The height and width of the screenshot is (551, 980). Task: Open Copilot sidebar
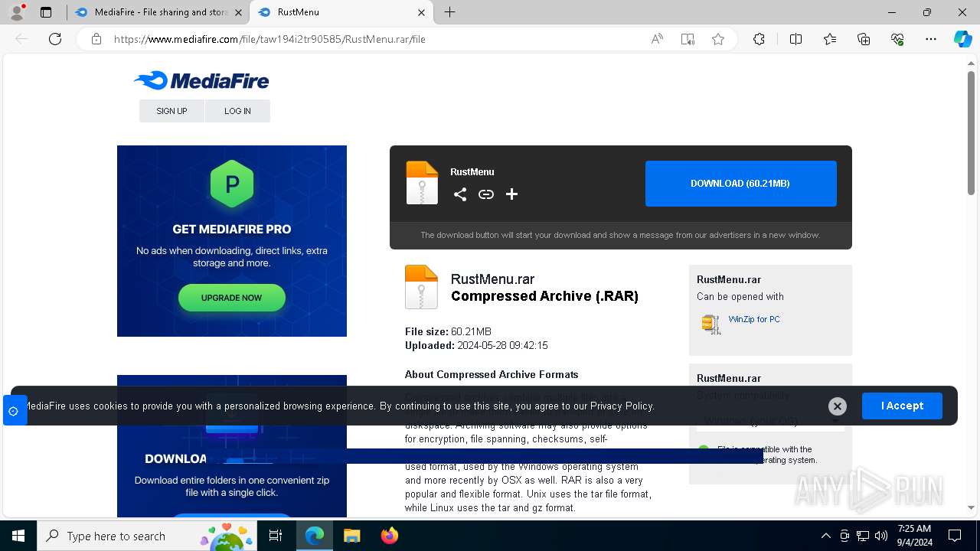[x=962, y=39]
